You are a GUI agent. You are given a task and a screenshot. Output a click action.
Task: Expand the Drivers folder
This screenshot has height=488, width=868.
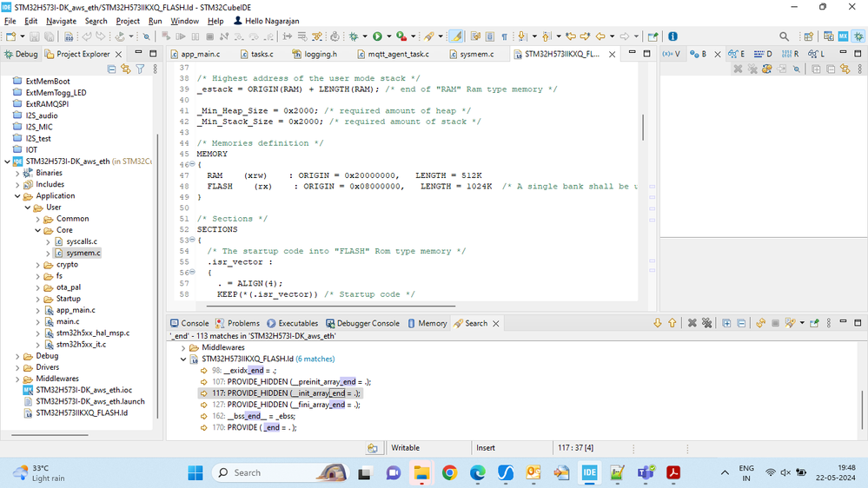click(17, 367)
